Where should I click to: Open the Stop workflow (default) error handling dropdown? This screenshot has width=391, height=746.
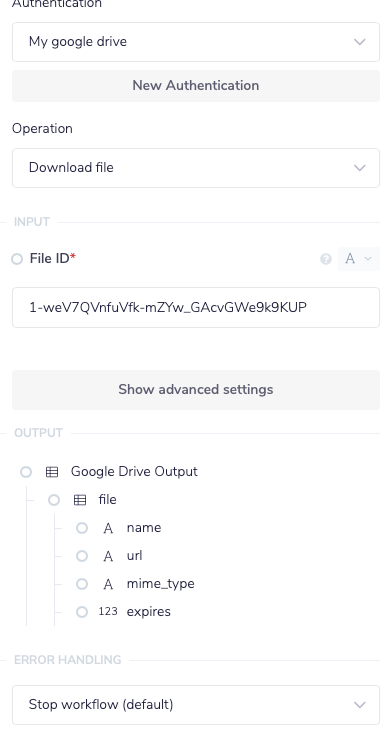pyautogui.click(x=196, y=705)
